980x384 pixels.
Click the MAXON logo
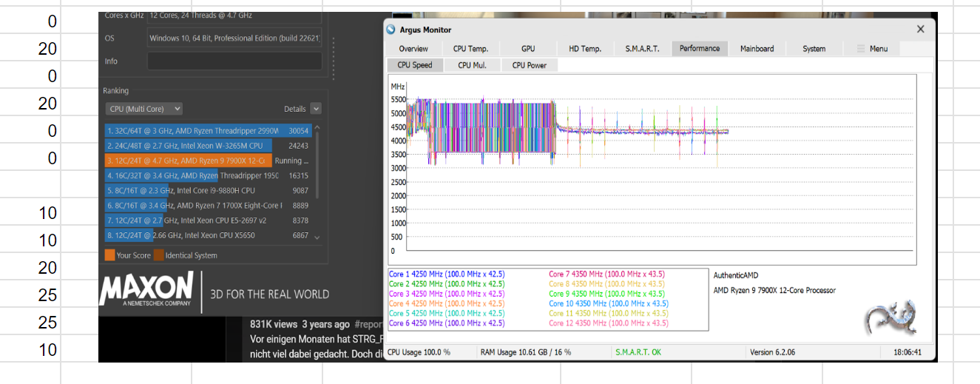pyautogui.click(x=146, y=289)
